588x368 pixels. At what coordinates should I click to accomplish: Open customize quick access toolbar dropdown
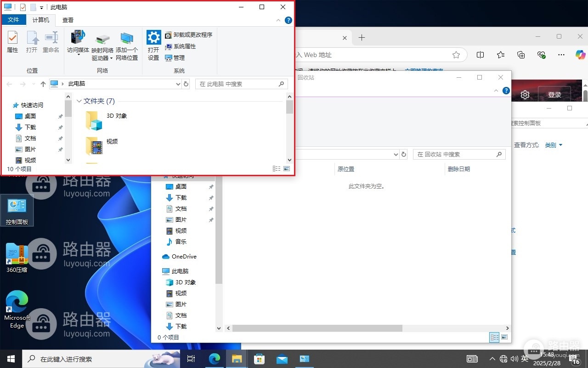coord(41,7)
